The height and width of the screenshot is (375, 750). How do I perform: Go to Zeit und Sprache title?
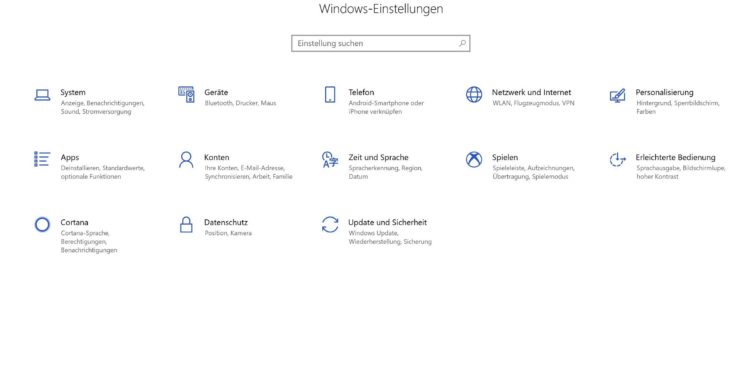(378, 157)
